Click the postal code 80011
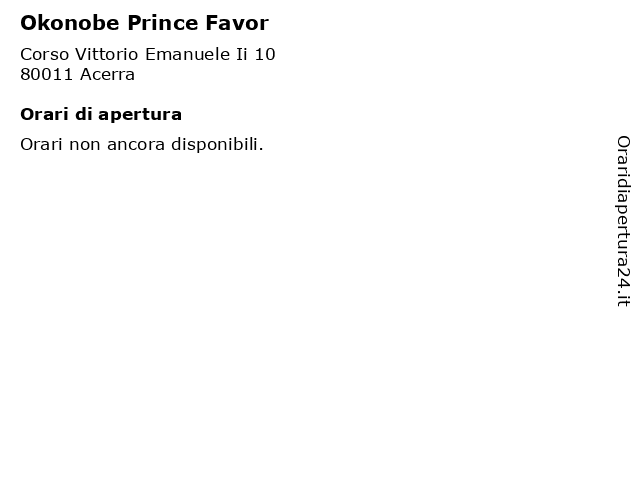The width and height of the screenshot is (640, 480). (x=47, y=75)
